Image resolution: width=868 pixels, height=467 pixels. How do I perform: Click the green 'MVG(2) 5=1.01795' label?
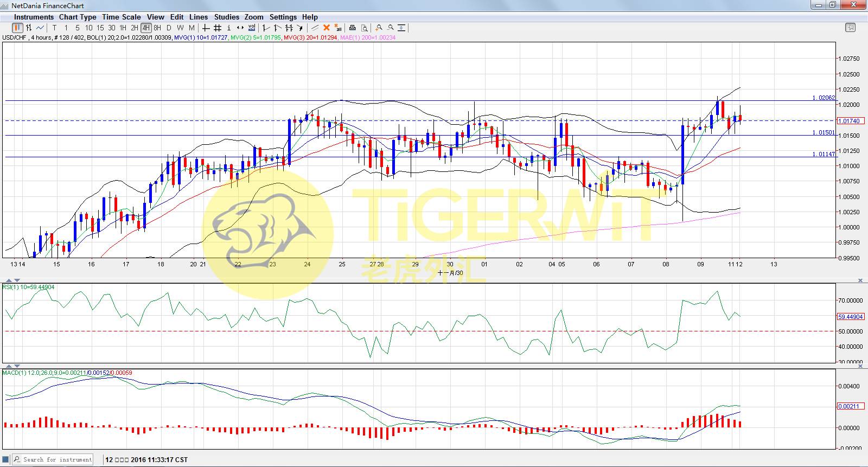tap(256, 37)
